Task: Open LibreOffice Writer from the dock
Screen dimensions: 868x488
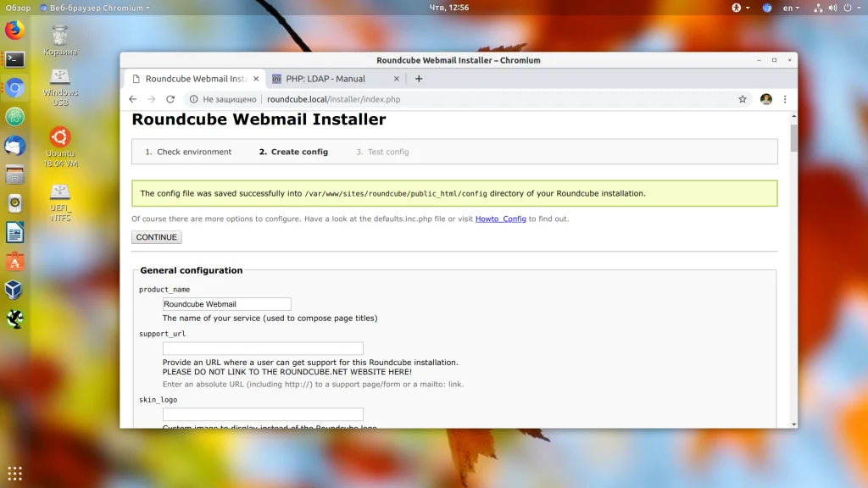Action: [15, 232]
